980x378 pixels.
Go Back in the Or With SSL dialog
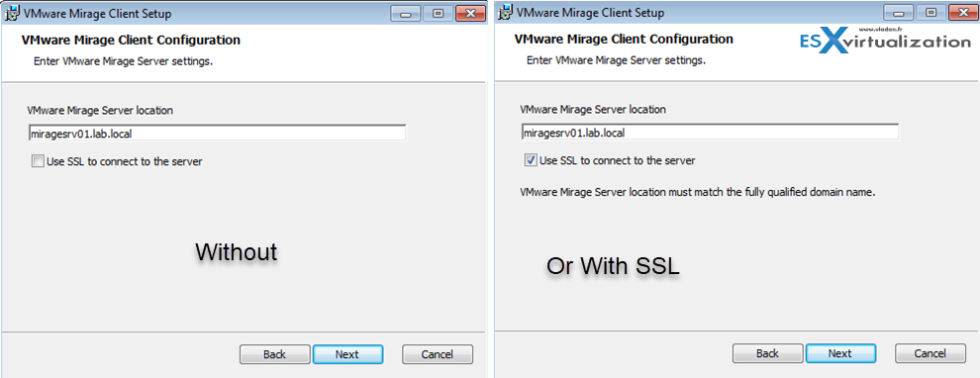coord(767,353)
